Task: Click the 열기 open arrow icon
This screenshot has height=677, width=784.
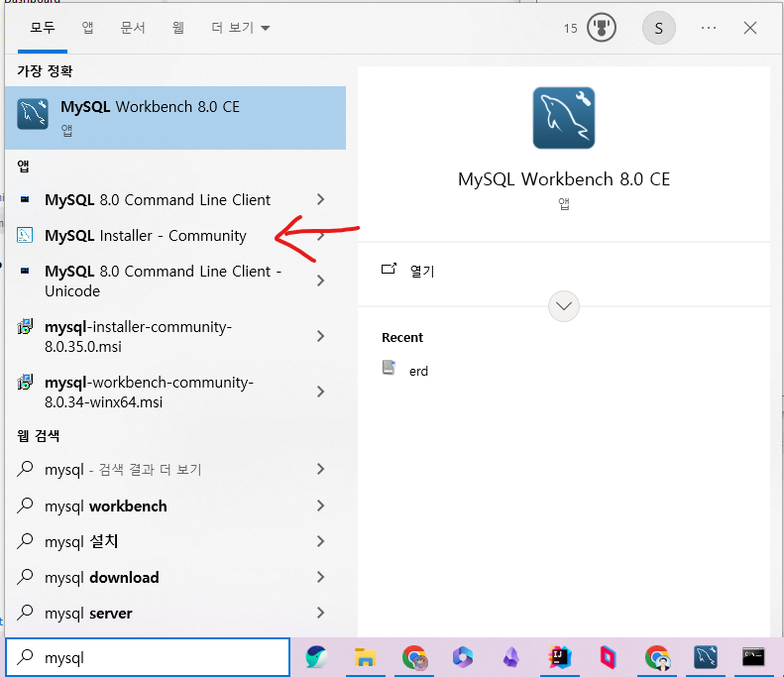Action: (389, 269)
